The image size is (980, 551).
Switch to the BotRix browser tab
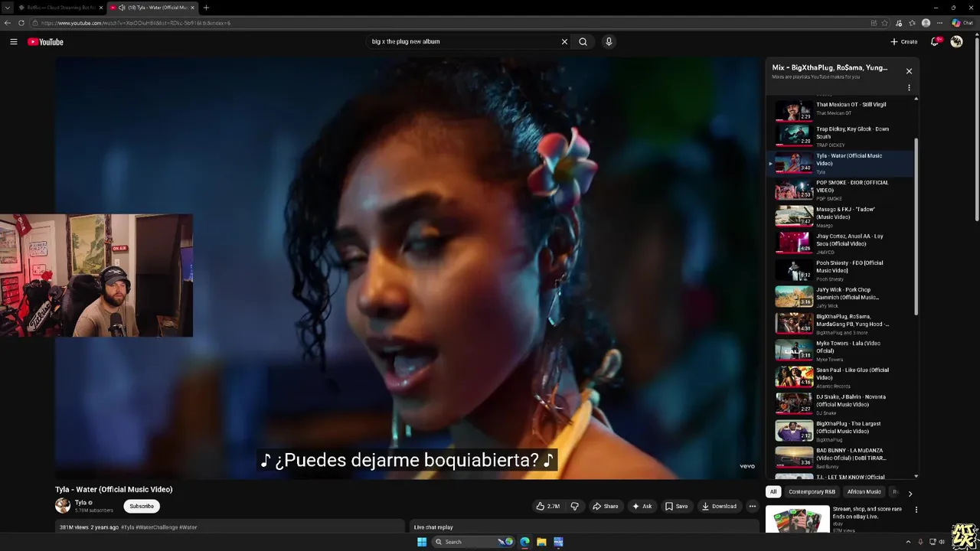61,8
